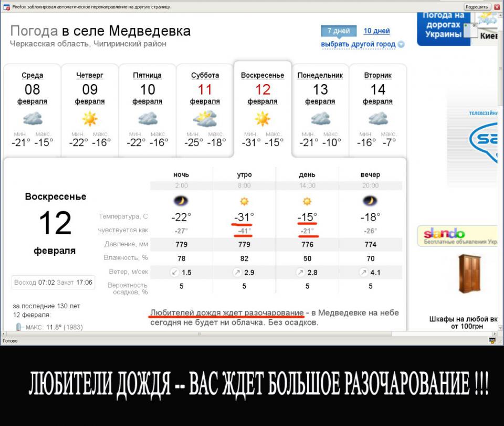Open the выбрать другой город link
Viewport: 504px width, 426px height.
coord(358,44)
